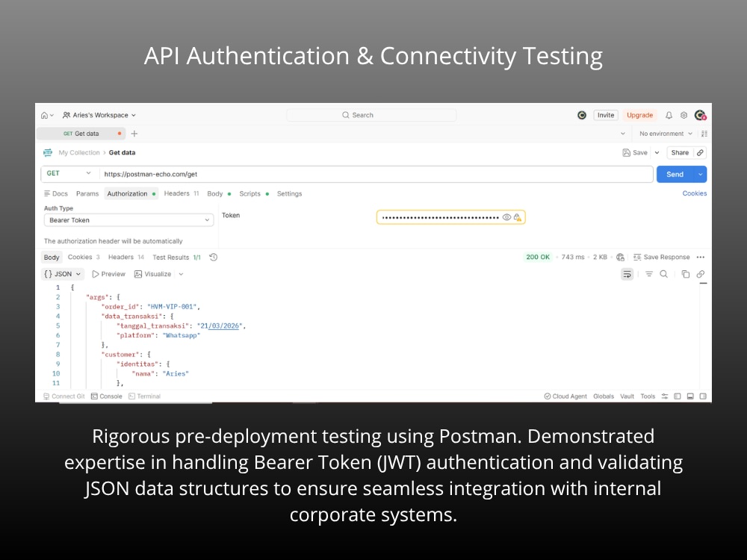
Task: Expand the Save options arrow
Action: (x=657, y=153)
